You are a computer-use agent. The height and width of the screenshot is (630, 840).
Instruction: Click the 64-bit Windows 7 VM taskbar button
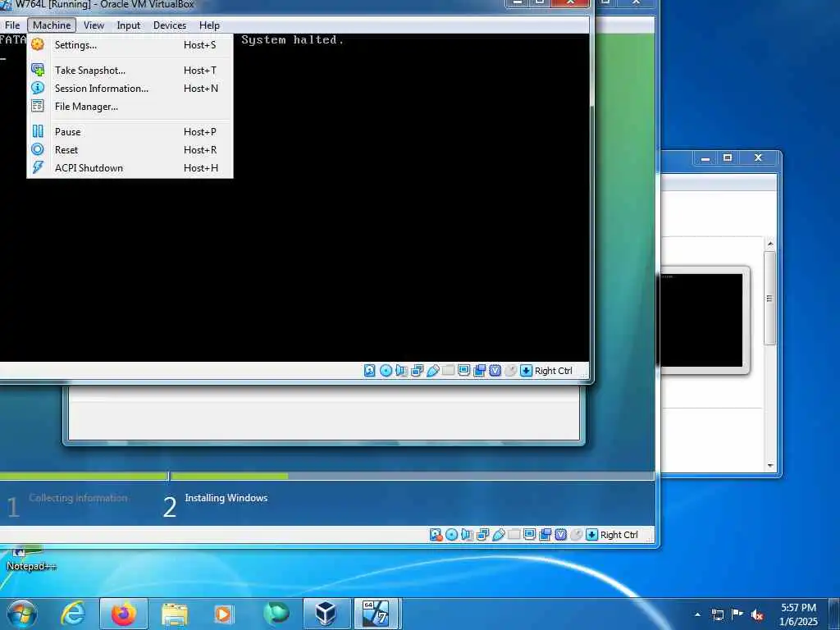[x=377, y=614]
